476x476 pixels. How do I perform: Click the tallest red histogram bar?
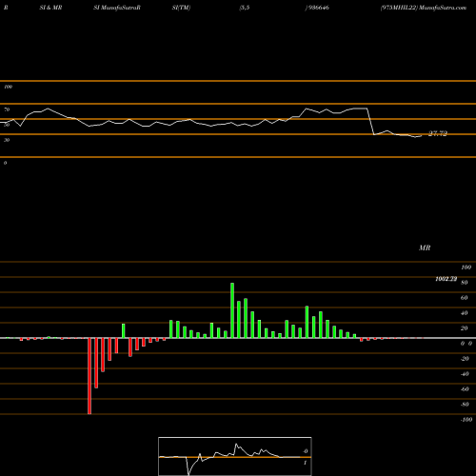coord(89,376)
